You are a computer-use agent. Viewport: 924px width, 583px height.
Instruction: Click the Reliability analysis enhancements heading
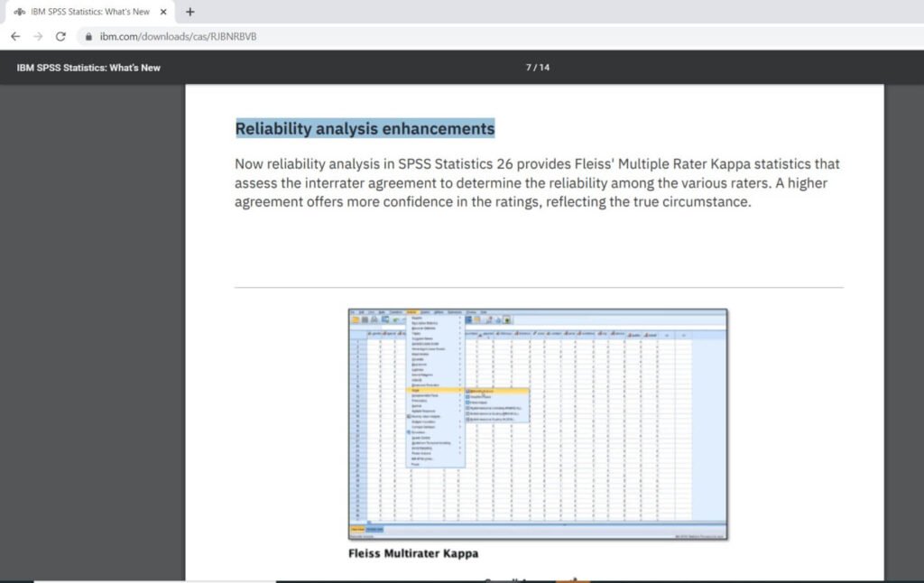(365, 128)
